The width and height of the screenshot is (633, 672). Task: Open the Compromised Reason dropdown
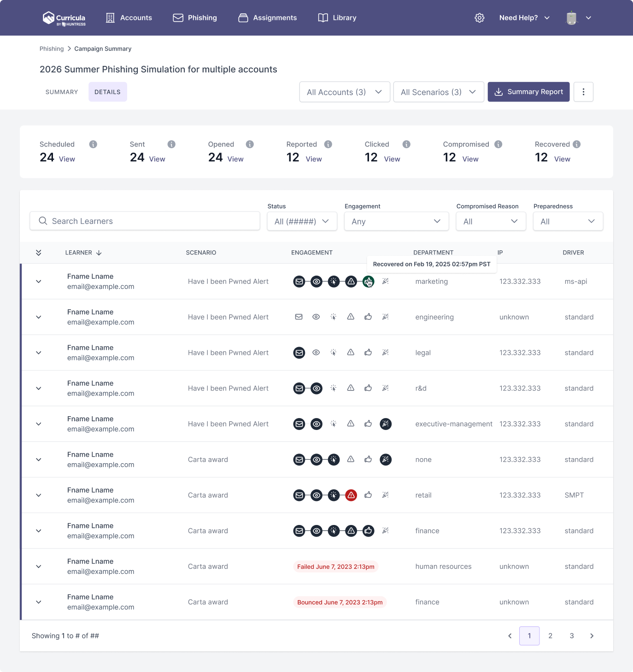point(491,221)
